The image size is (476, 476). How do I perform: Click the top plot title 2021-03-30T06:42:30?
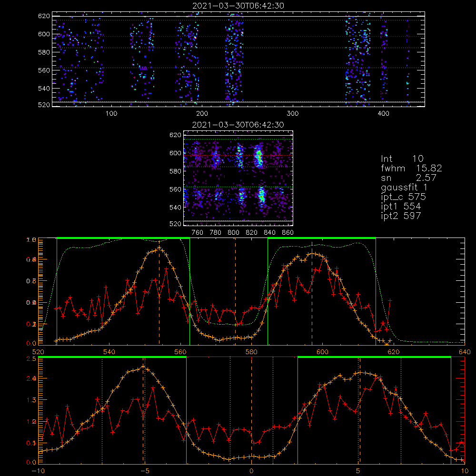point(238,6)
